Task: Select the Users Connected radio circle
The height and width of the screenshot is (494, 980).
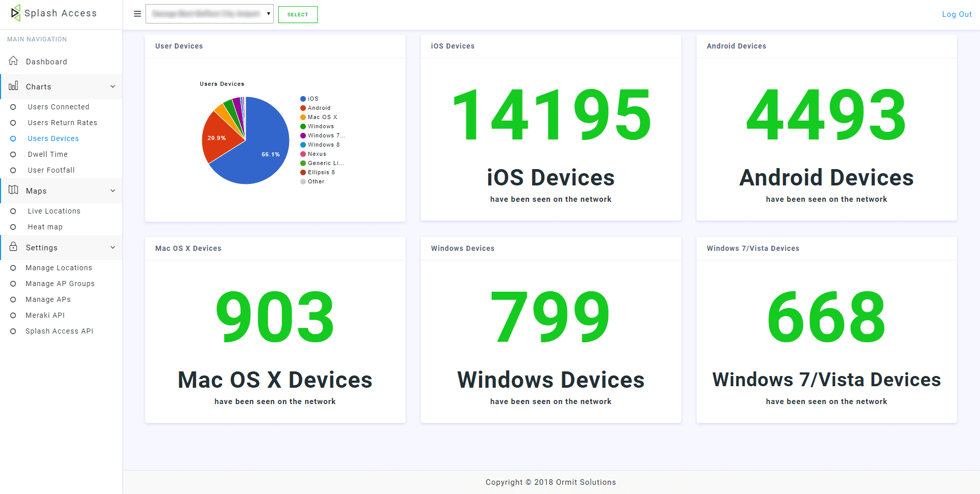Action: click(x=13, y=107)
